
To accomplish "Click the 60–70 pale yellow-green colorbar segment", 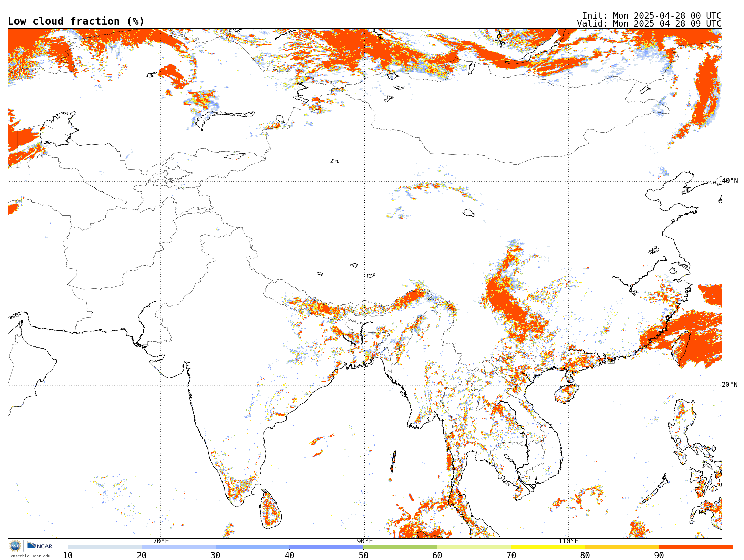I will [x=474, y=547].
